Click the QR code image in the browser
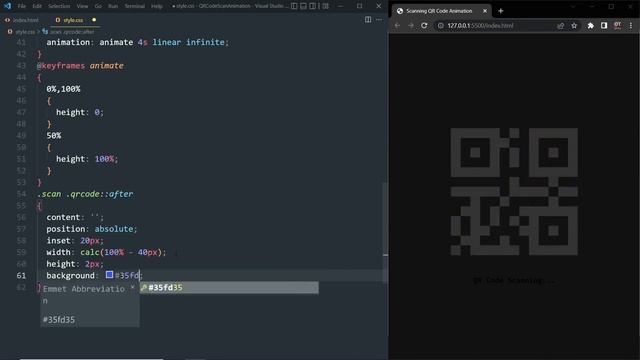 tap(514, 191)
